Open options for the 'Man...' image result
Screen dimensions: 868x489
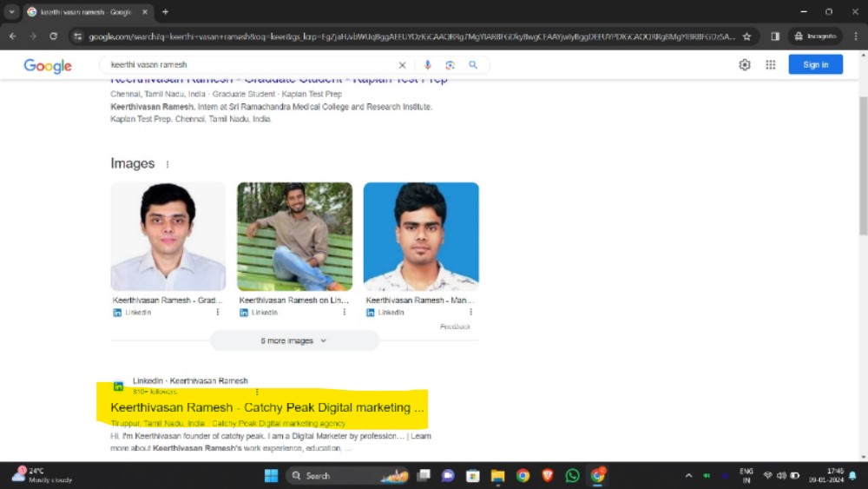click(x=470, y=313)
